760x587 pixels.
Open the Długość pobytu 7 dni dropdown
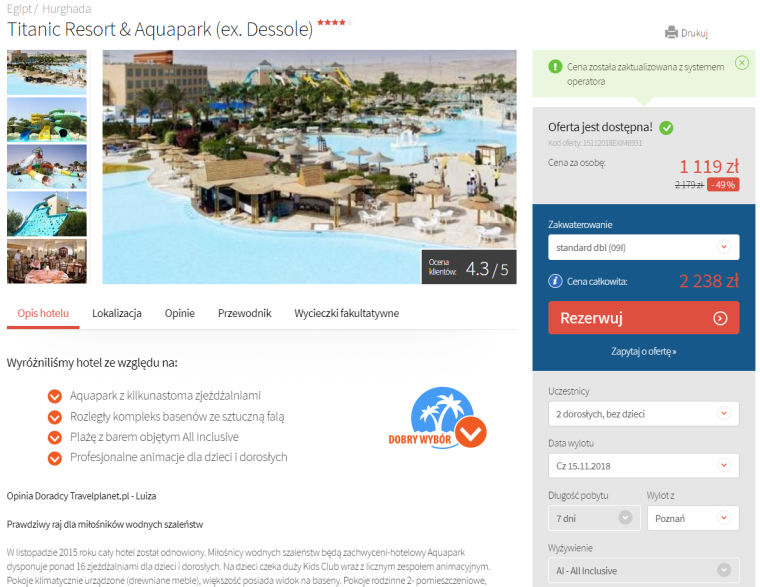point(594,518)
